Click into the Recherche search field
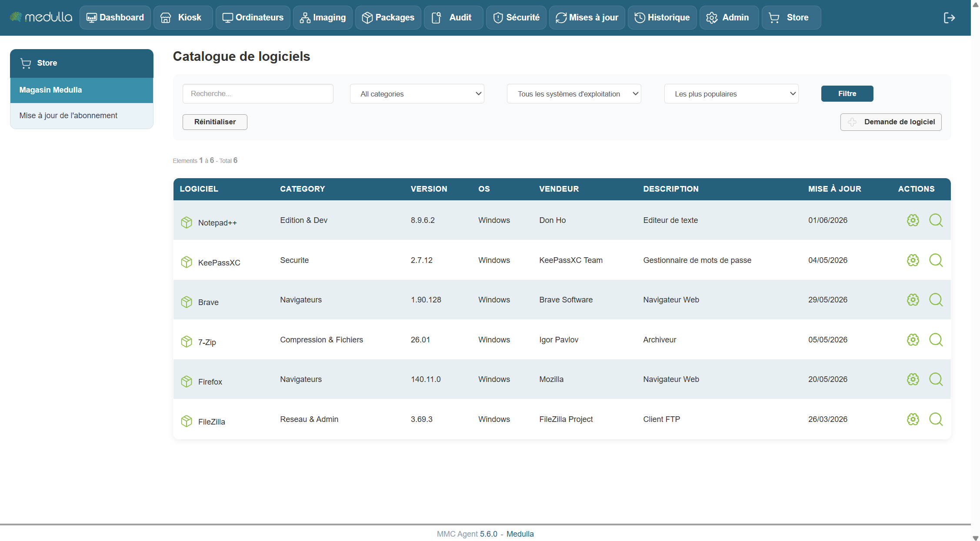 coord(258,94)
